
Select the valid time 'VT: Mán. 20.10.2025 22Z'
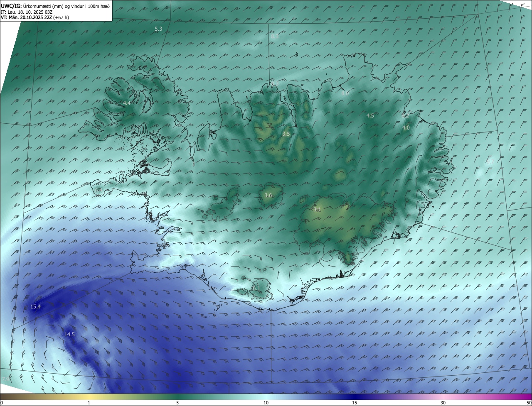coord(26,17)
